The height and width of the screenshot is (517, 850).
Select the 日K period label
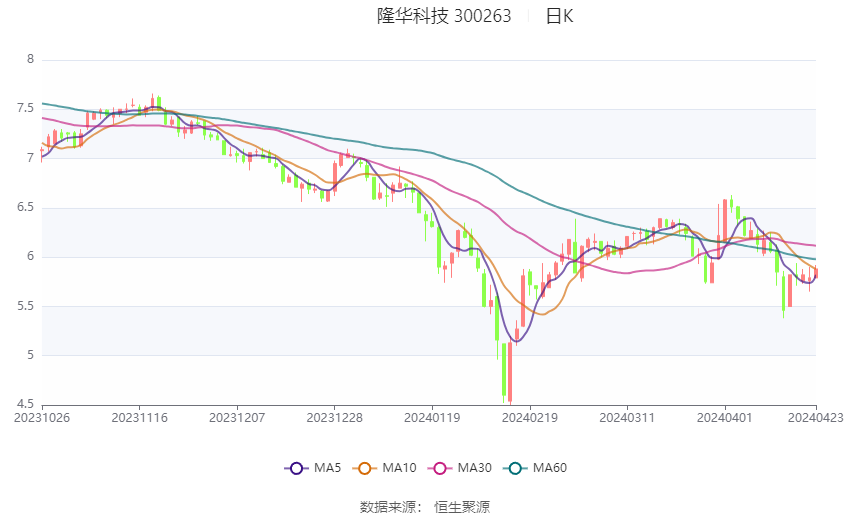(559, 16)
